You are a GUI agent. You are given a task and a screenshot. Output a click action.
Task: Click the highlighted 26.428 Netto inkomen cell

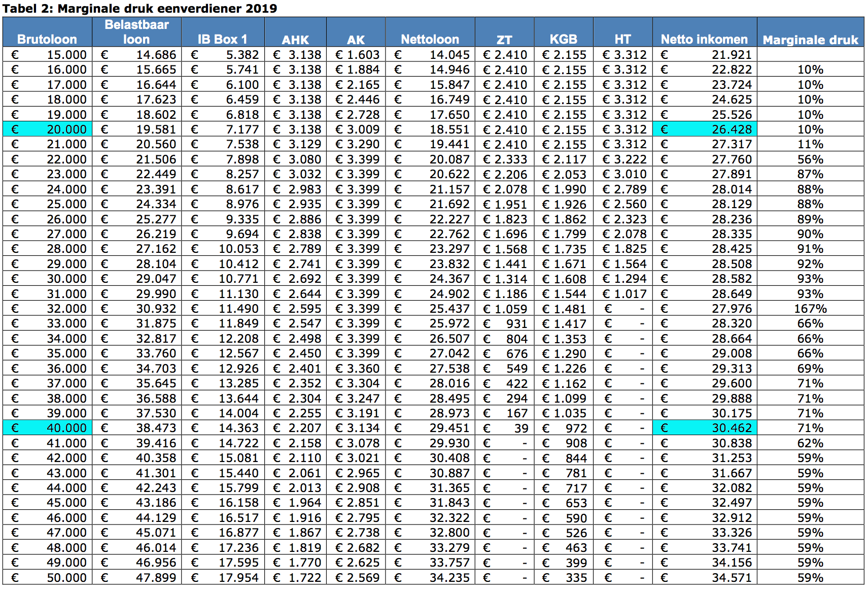(705, 129)
